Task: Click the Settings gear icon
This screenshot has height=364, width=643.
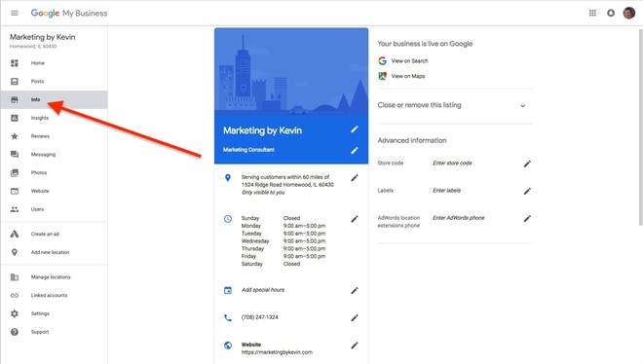Action: pyautogui.click(x=15, y=313)
